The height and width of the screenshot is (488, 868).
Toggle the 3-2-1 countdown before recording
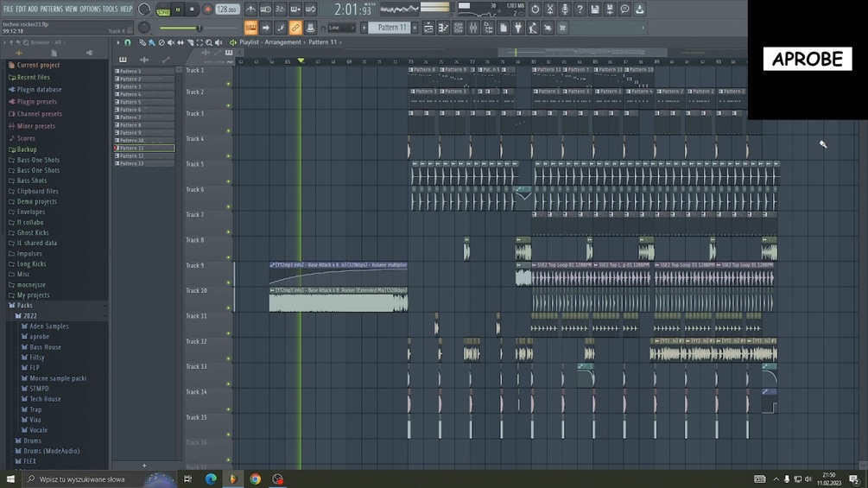pos(281,9)
